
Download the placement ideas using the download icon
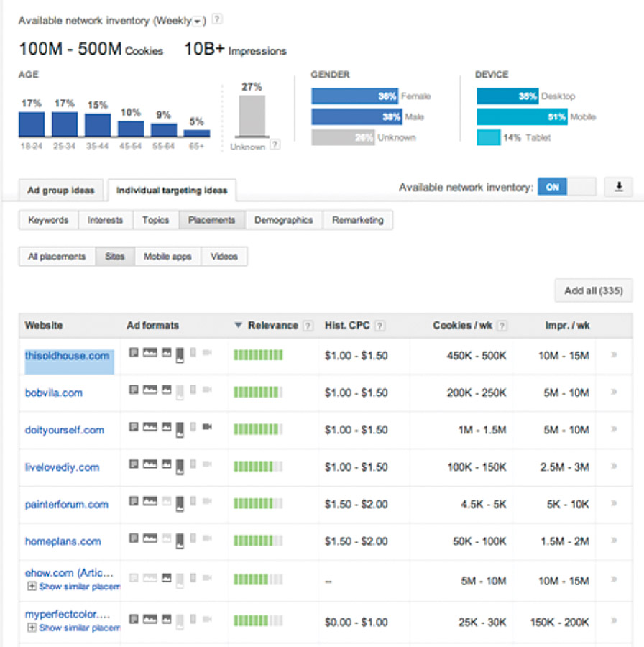[618, 187]
